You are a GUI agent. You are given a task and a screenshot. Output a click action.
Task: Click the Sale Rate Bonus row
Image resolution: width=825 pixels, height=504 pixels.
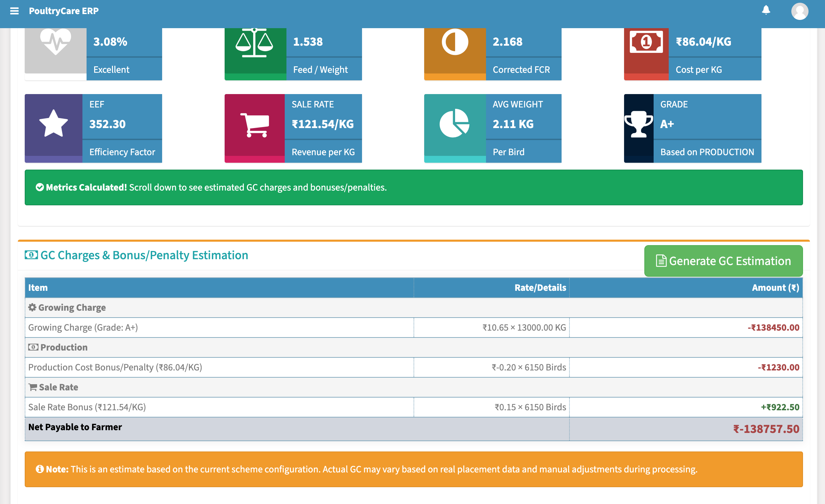point(87,407)
